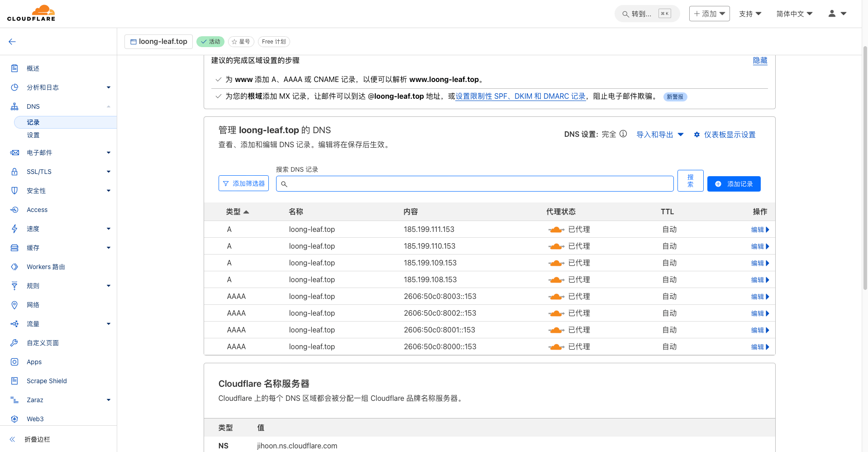Open the 概述 overview icon
This screenshot has height=452, width=868.
click(14, 68)
